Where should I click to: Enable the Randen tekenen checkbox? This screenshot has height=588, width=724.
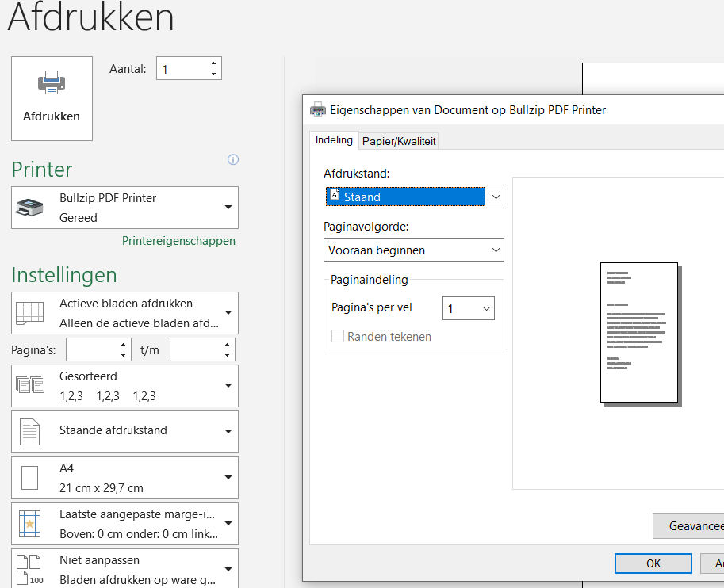click(x=338, y=336)
